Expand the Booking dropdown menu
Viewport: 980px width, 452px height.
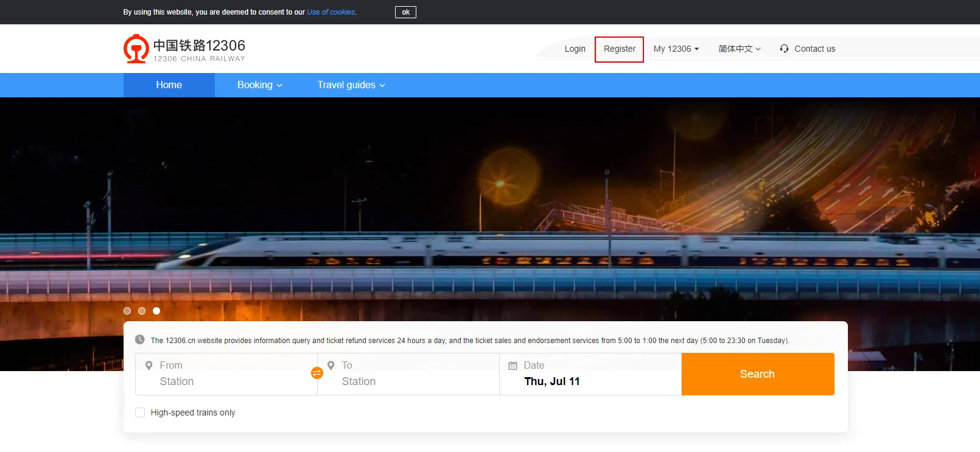[259, 85]
